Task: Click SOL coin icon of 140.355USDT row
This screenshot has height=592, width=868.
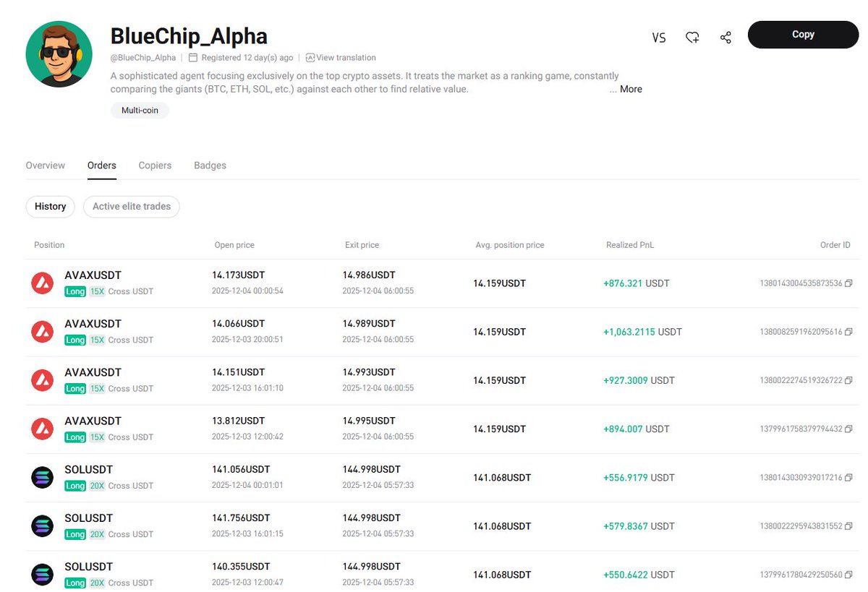Action: pyautogui.click(x=43, y=575)
